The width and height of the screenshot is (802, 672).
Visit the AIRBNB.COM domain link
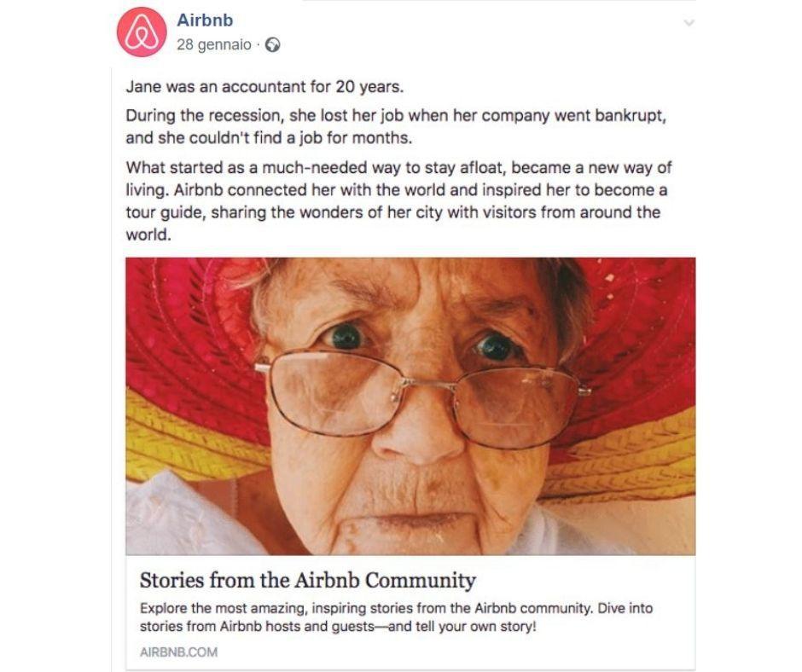pos(177,652)
